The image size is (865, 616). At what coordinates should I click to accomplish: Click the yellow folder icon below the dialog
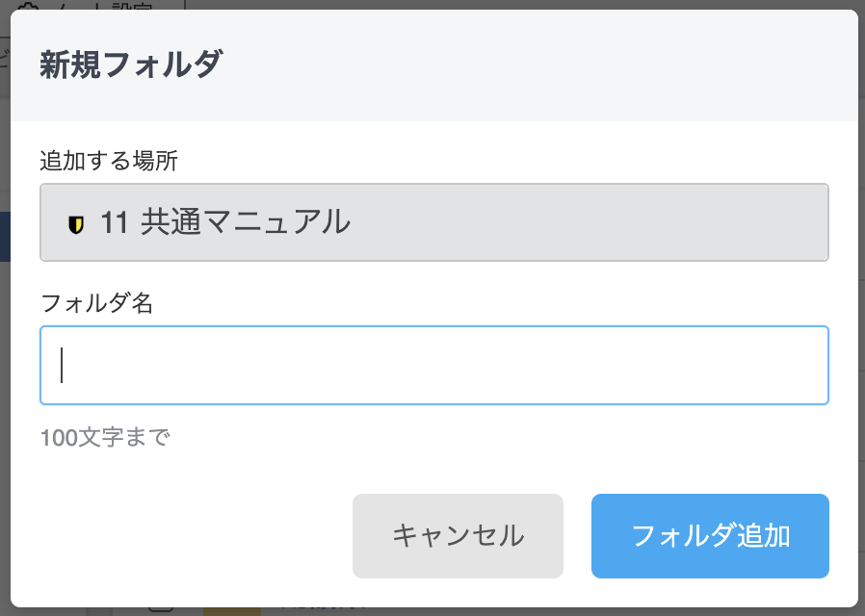tap(231, 611)
